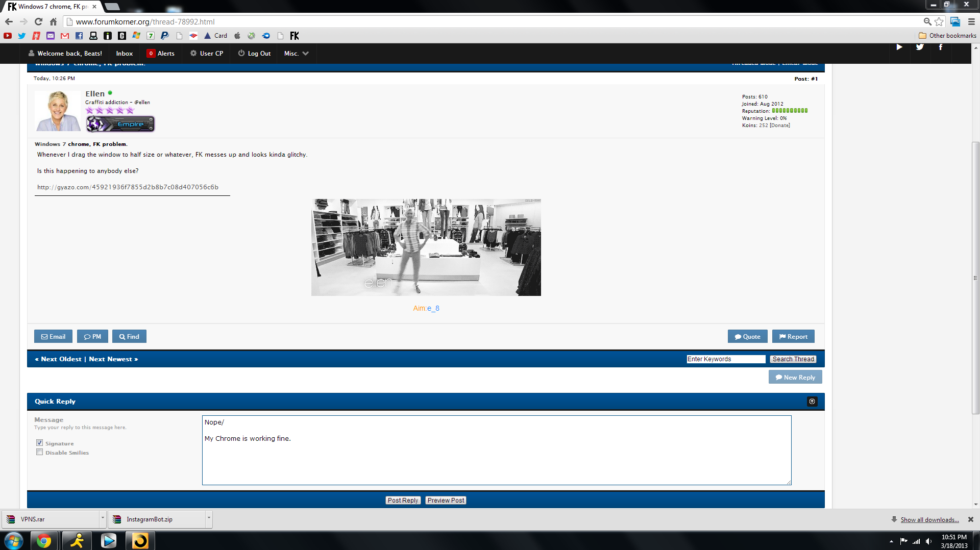The image size is (980, 550).
Task: Open the YouTube bookmark icon
Action: tap(8, 36)
